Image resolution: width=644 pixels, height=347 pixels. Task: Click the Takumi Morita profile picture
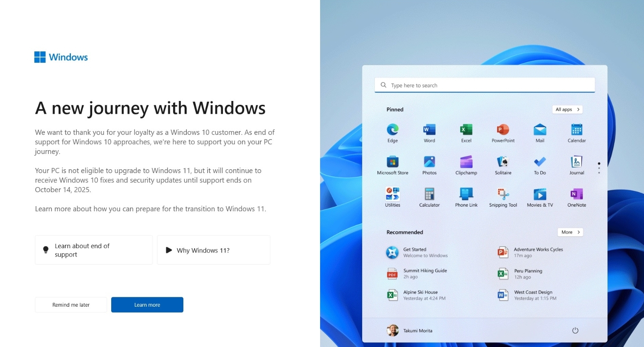pyautogui.click(x=393, y=330)
